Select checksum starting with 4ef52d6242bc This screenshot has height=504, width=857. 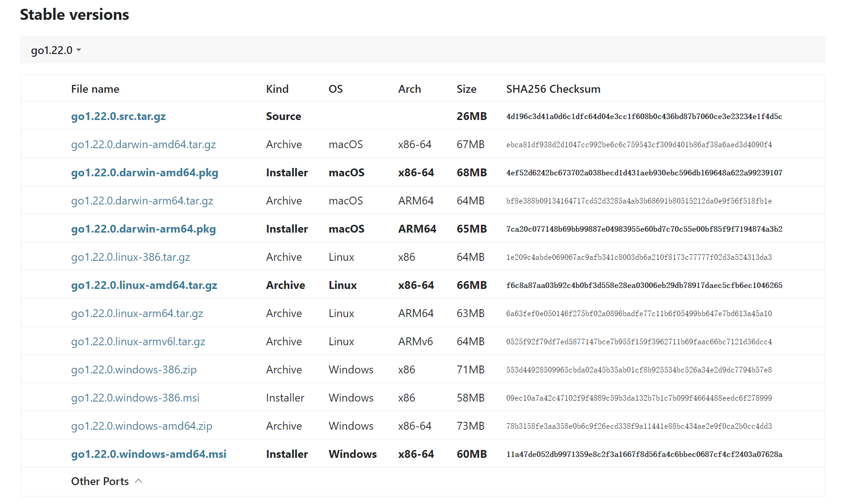point(644,173)
